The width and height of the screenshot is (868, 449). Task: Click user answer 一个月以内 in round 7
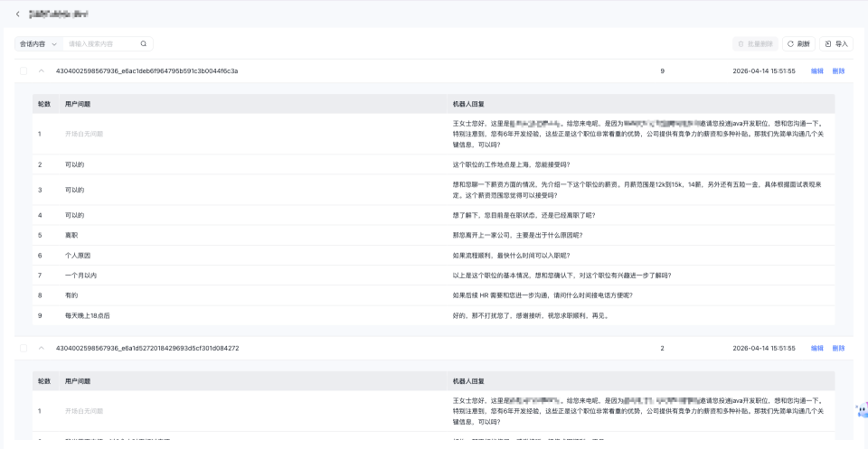tap(80, 276)
